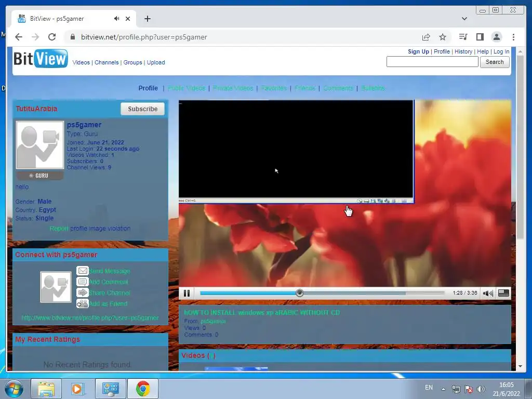Viewport: 532px width, 399px height.
Task: Close the BitView - ps5gamer tab
Action: [x=128, y=19]
